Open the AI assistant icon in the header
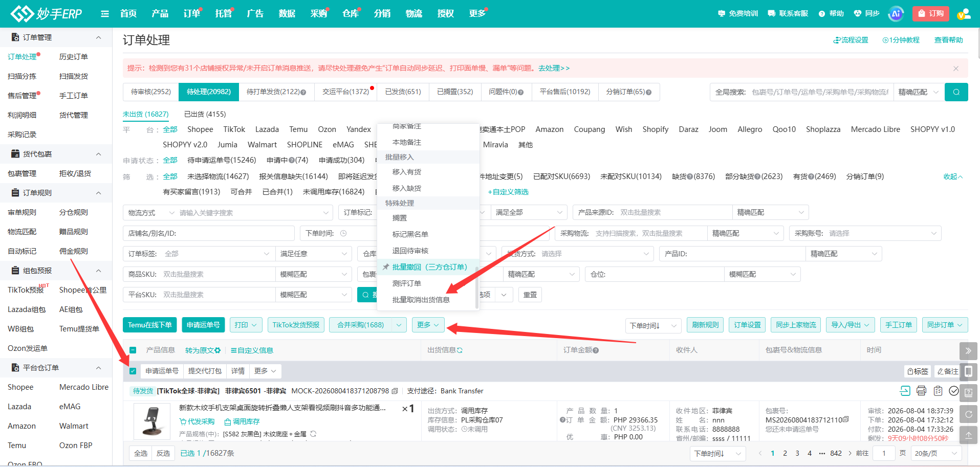The height and width of the screenshot is (467, 980). click(x=896, y=14)
